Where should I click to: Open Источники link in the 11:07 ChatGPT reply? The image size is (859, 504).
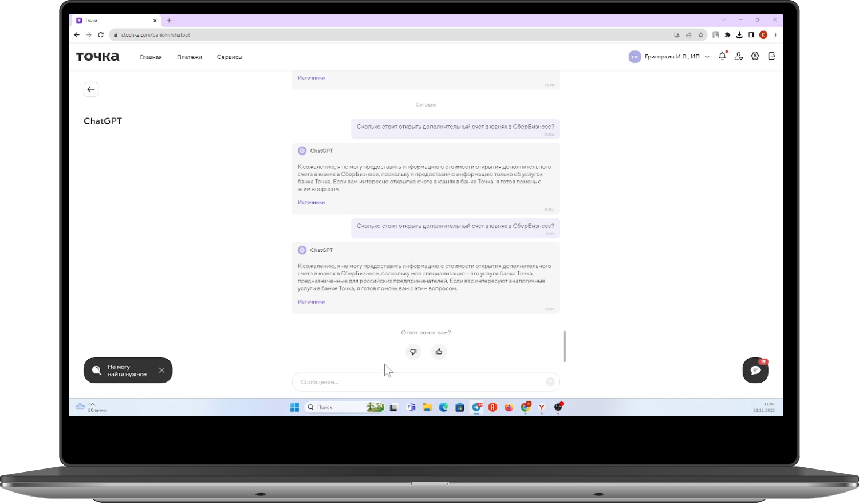click(311, 301)
